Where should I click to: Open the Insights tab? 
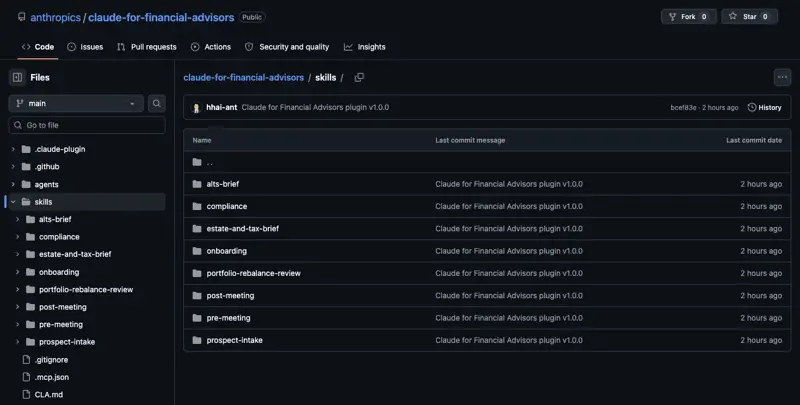[x=365, y=47]
